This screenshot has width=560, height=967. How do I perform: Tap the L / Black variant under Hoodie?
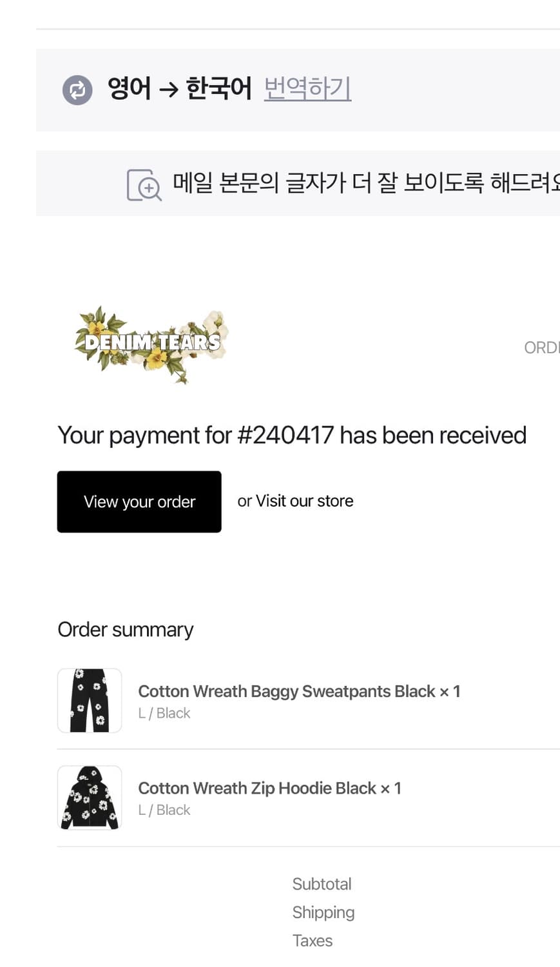164,810
